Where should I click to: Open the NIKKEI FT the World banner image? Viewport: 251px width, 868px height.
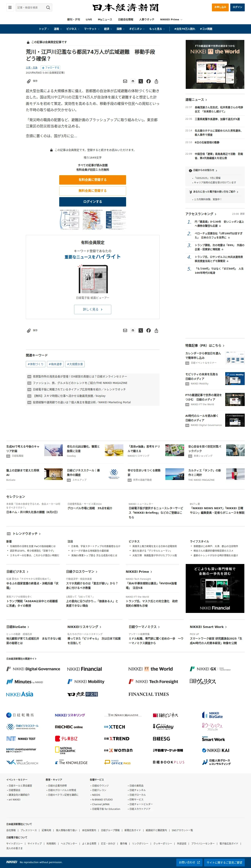215,64
